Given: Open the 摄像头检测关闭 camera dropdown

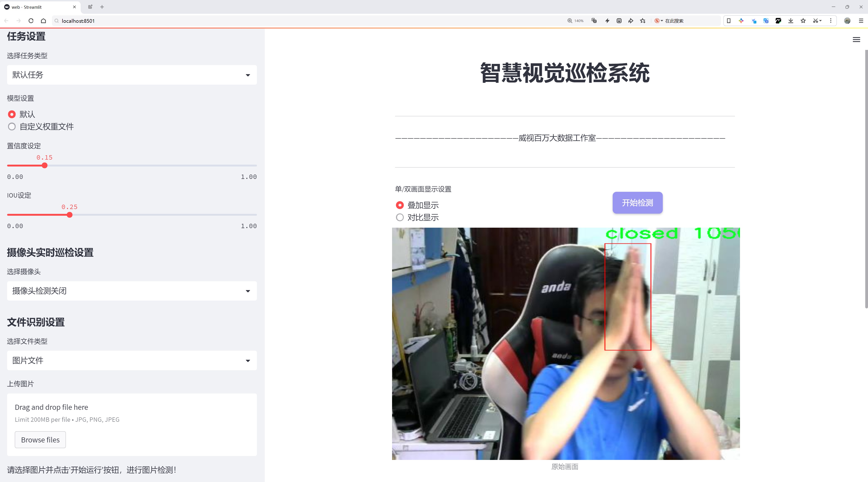Looking at the screenshot, I should pyautogui.click(x=132, y=291).
